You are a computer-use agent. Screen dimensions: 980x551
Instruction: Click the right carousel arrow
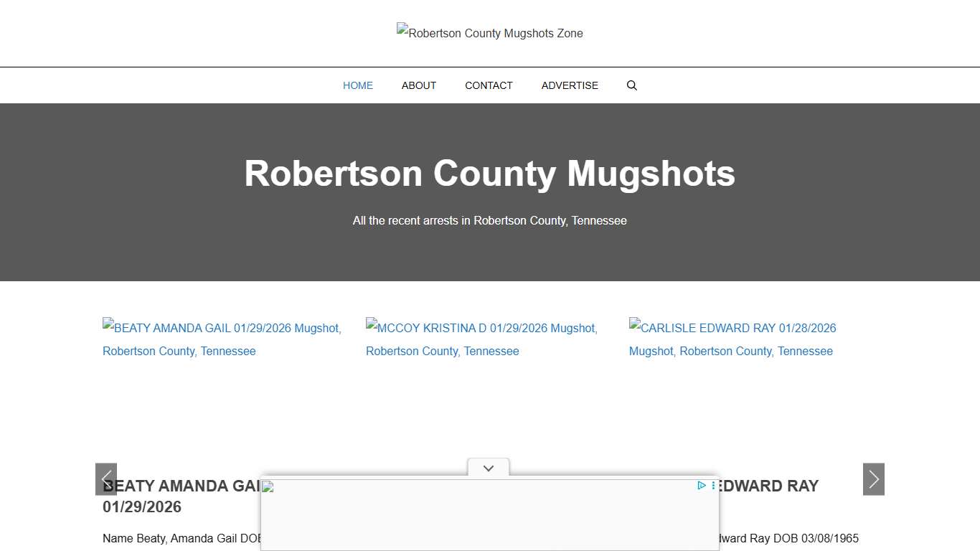[873, 479]
